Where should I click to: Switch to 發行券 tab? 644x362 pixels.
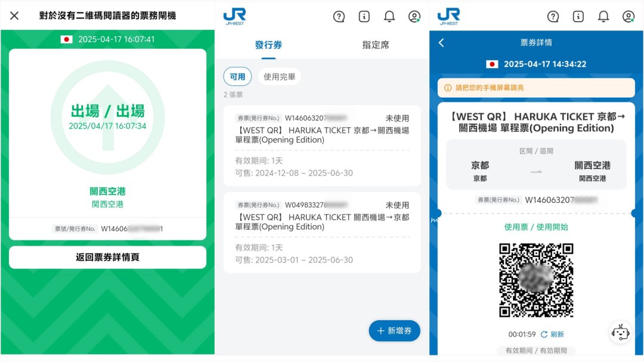(268, 45)
